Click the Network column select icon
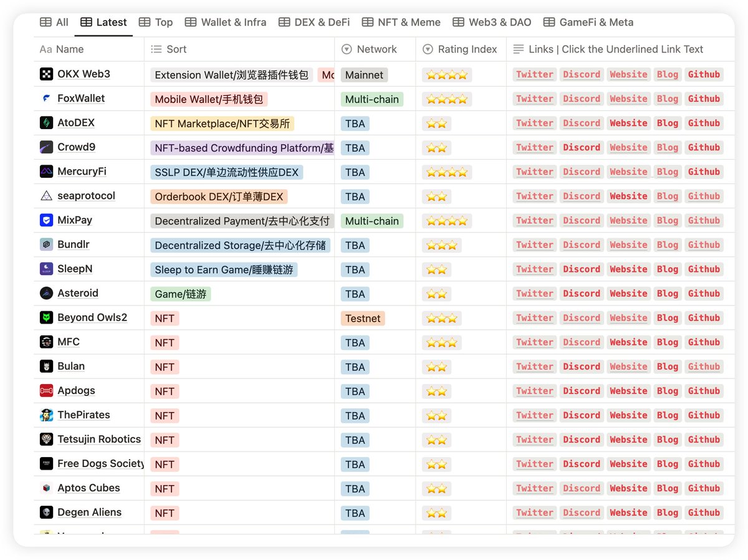 coord(347,49)
